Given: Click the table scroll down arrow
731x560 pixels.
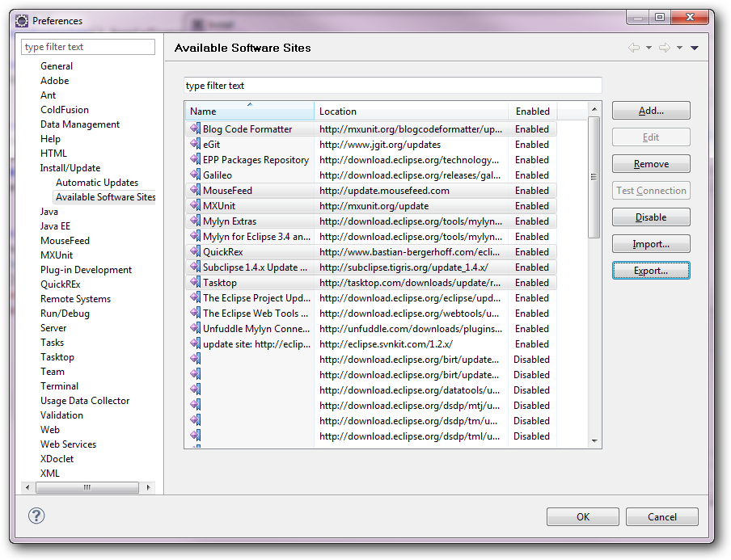Looking at the screenshot, I should [594, 440].
